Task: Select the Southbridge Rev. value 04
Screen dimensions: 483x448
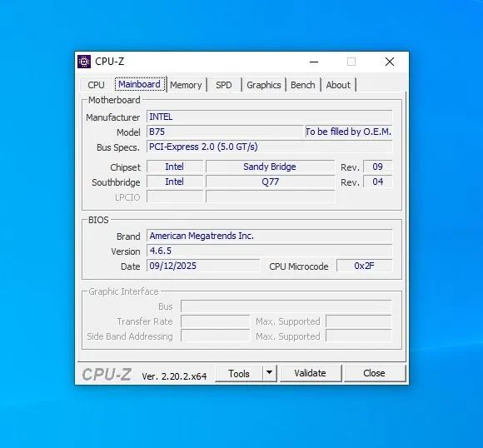Action: (x=377, y=182)
